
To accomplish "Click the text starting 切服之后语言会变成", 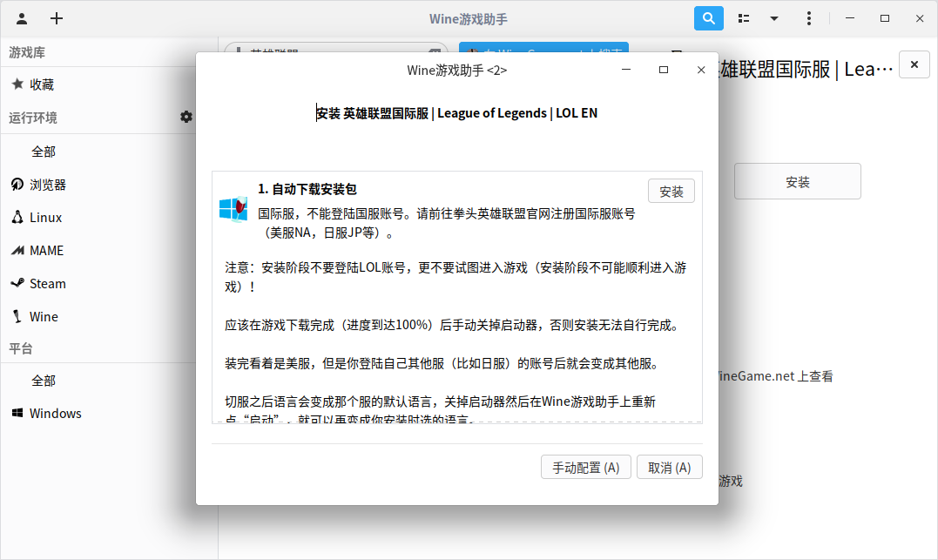I will 441,410.
